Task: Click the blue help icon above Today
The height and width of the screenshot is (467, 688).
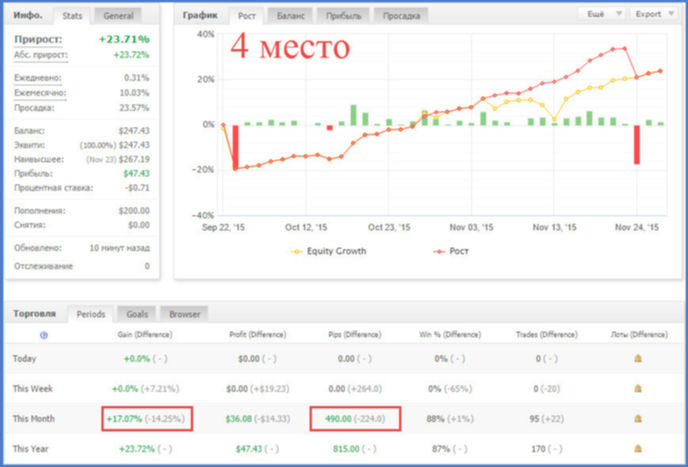Action: pos(43,335)
